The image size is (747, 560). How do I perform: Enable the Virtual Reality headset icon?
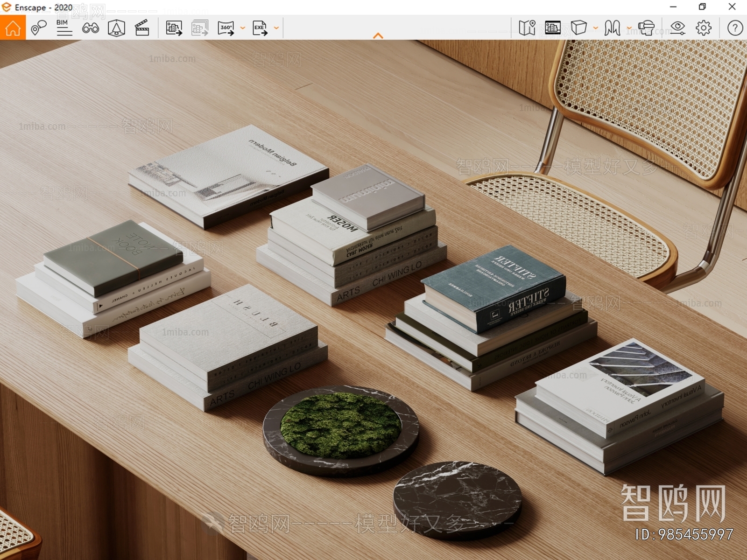point(646,28)
